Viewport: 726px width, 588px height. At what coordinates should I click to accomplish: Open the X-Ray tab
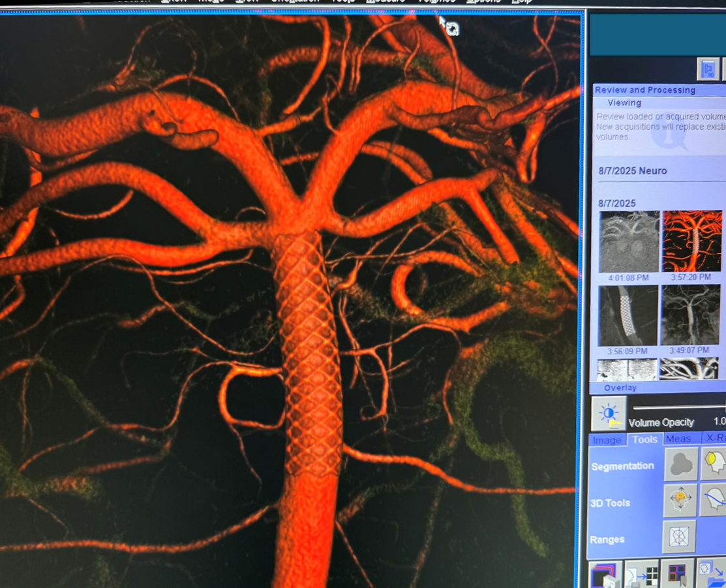tap(715, 439)
